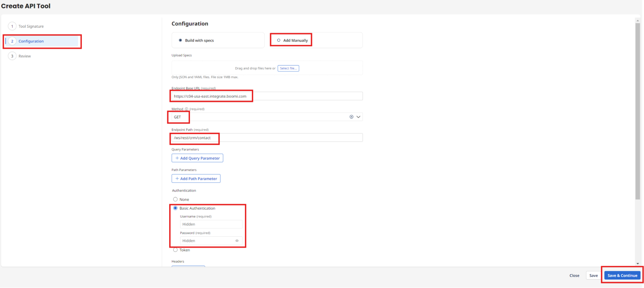Select Token authentication option
The image size is (644, 288).
[x=175, y=250]
